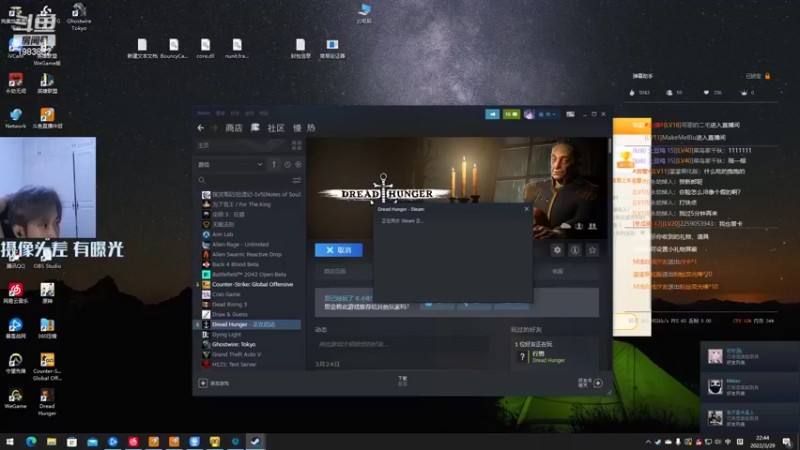This screenshot has width=800, height=450.
Task: Select Dead Rising 3 in list
Action: pyautogui.click(x=230, y=304)
